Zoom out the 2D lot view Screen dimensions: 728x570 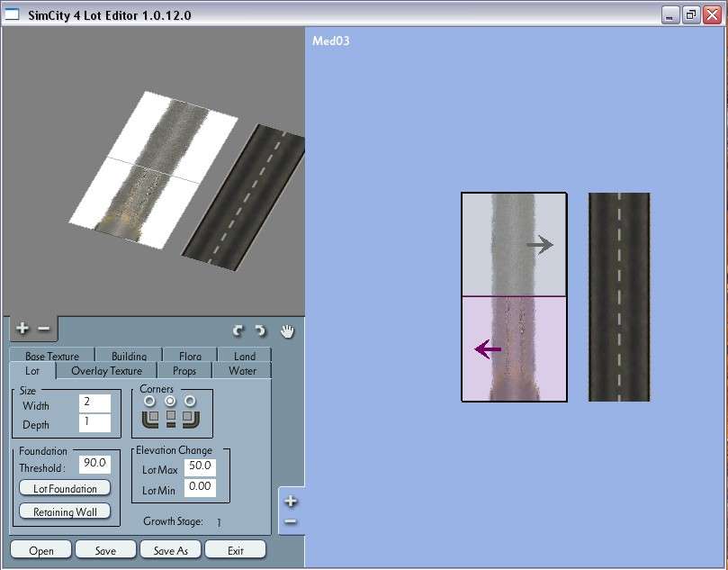click(291, 521)
